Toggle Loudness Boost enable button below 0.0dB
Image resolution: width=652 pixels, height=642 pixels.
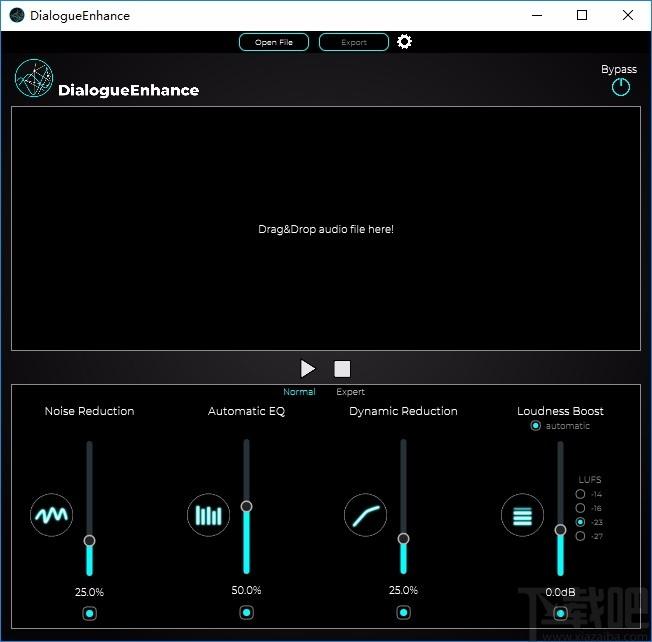(561, 613)
